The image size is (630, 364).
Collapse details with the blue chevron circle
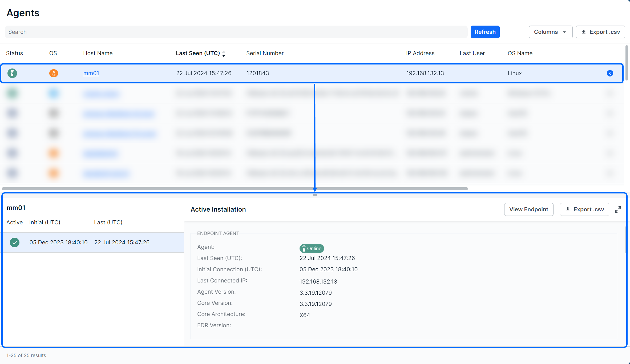[610, 73]
